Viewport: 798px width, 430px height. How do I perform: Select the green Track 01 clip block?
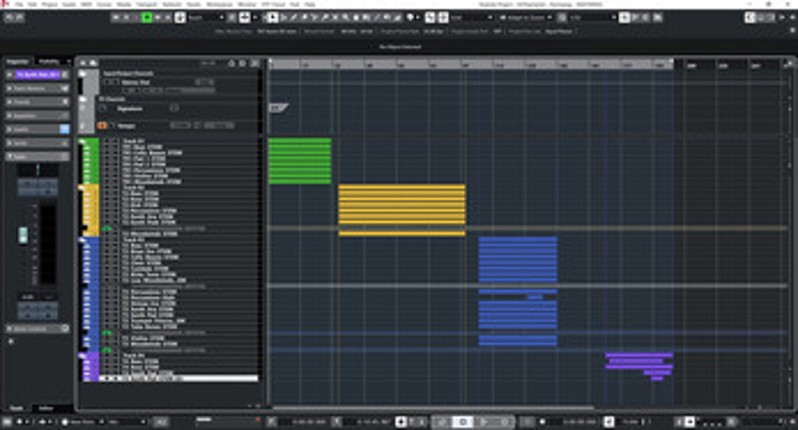pyautogui.click(x=300, y=161)
